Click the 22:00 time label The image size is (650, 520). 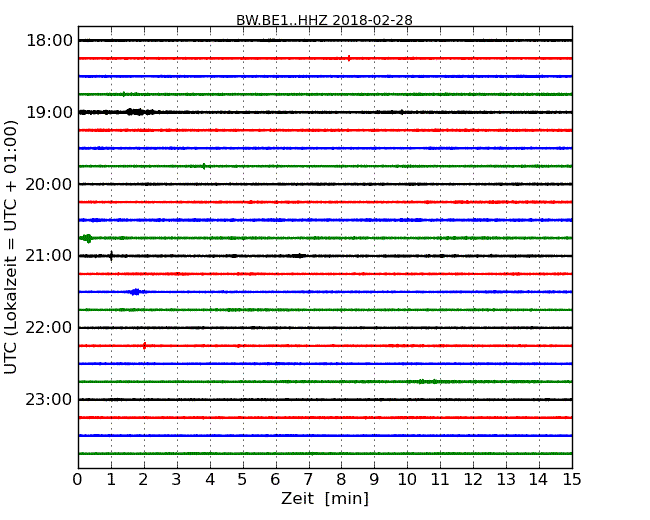[49, 328]
